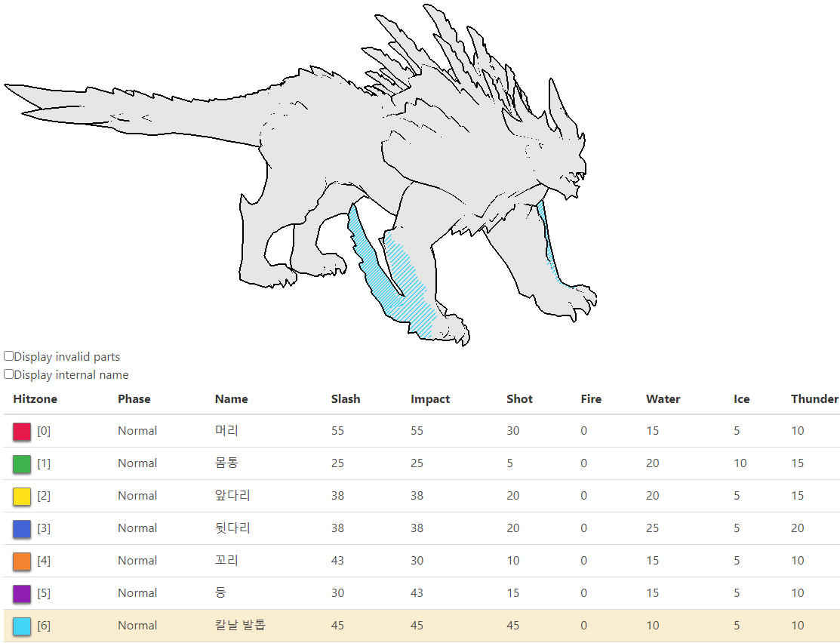Click the Slash column header
Viewport: 840px width, 643px height.
[x=346, y=398]
